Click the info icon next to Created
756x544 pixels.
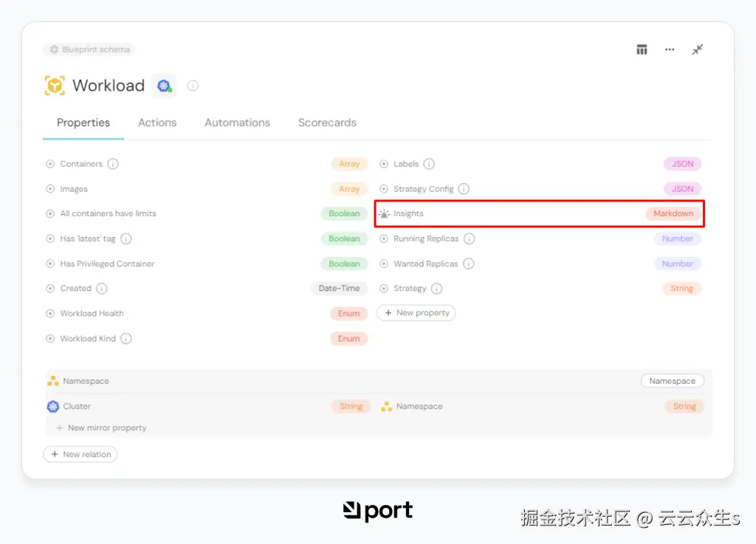tap(101, 288)
